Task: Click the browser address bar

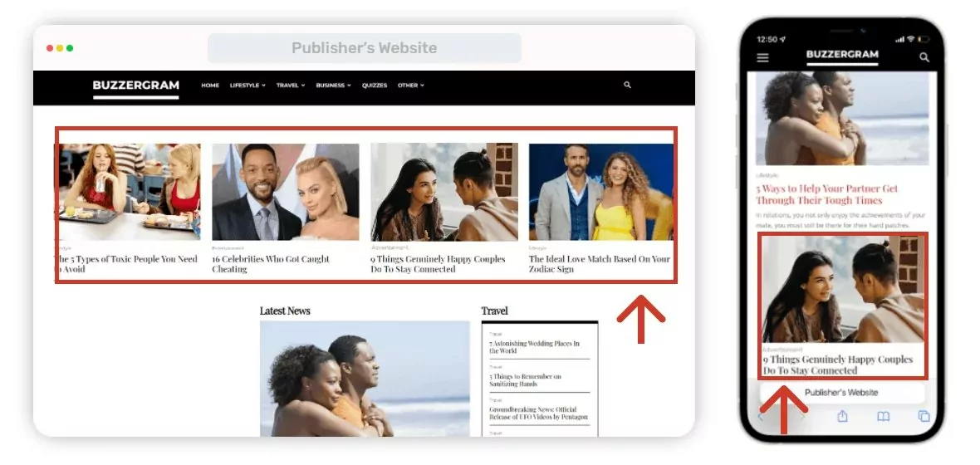Action: 364,48
